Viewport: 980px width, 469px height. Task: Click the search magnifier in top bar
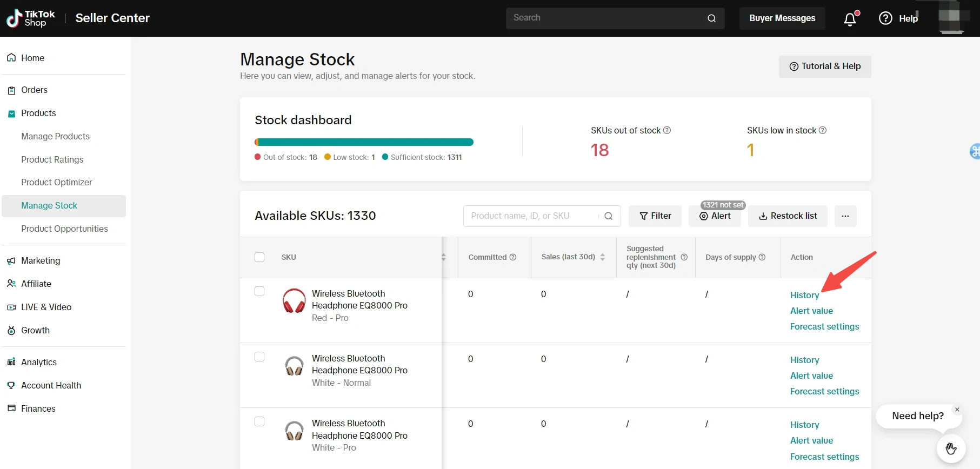tap(711, 18)
